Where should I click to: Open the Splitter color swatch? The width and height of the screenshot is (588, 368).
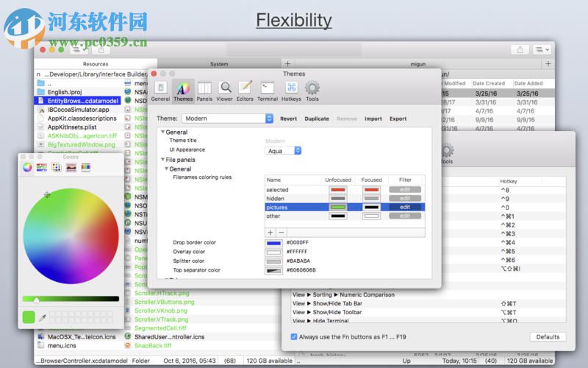[x=273, y=261]
